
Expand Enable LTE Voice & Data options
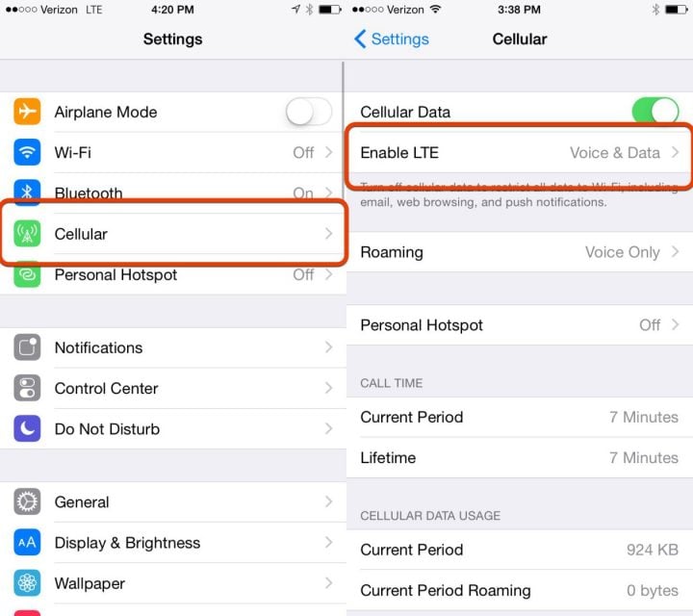coord(520,153)
